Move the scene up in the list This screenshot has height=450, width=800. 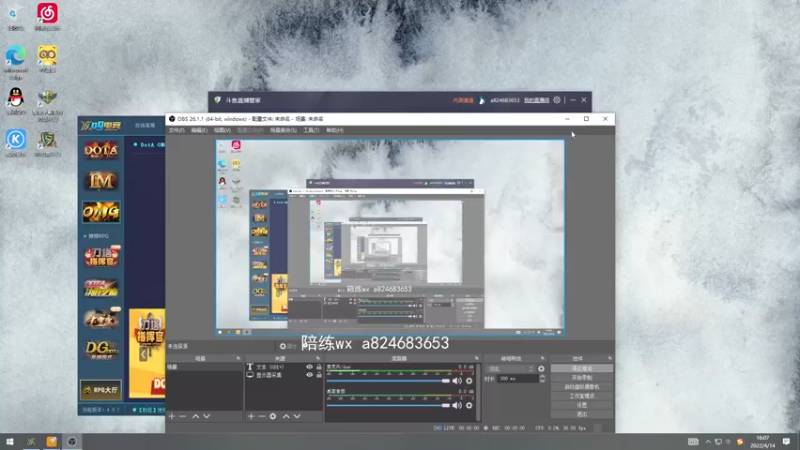click(x=195, y=416)
